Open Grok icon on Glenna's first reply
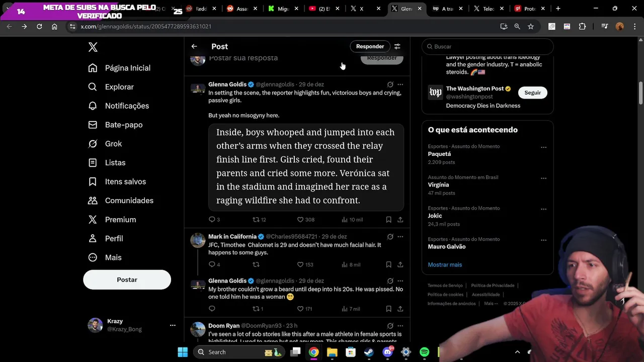Screen dimensions: 644x362 click(390, 84)
